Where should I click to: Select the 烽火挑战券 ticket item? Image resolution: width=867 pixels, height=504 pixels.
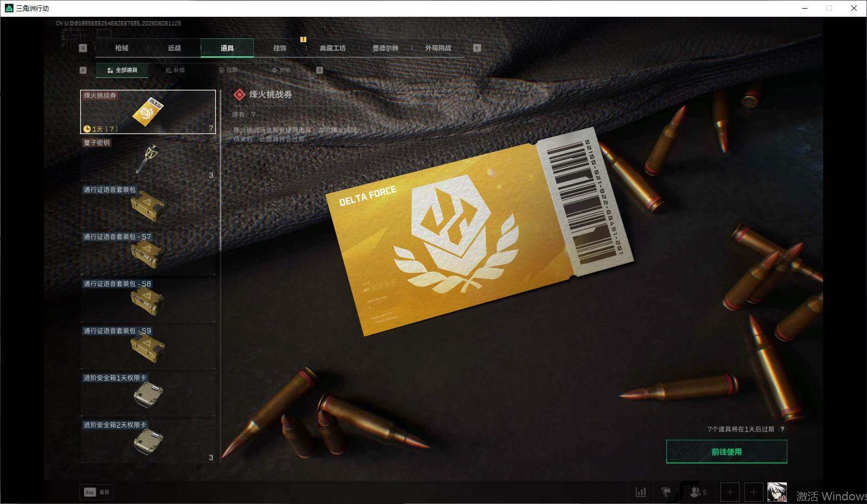(148, 112)
